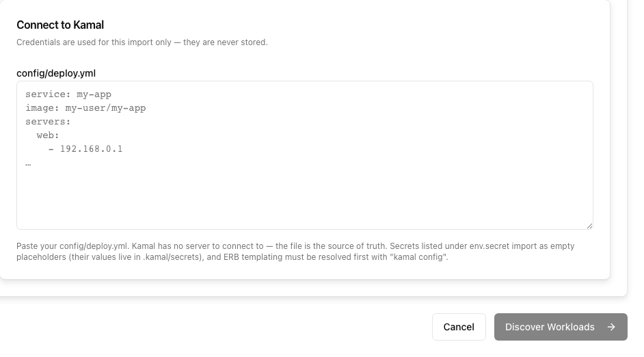Click the Discover Workloads button label
Image resolution: width=644 pixels, height=357 pixels.
[x=550, y=327]
